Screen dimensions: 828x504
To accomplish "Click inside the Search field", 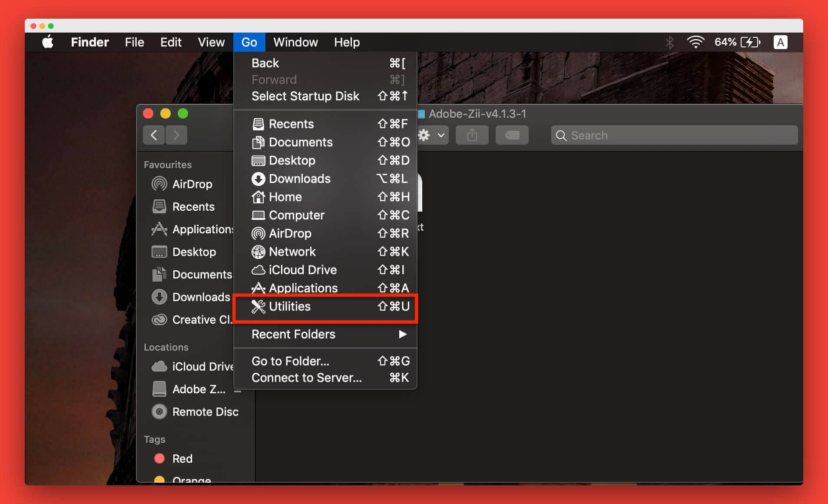I will (674, 135).
